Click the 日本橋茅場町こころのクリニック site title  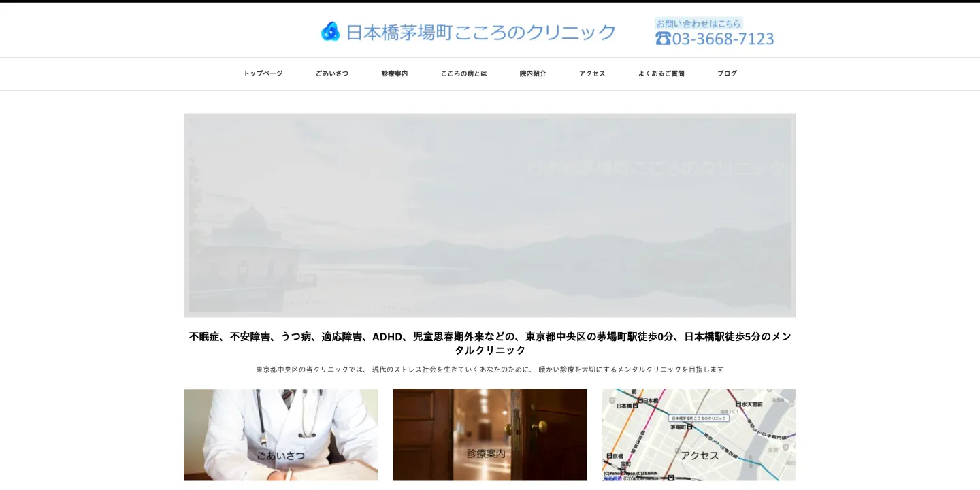(x=480, y=31)
